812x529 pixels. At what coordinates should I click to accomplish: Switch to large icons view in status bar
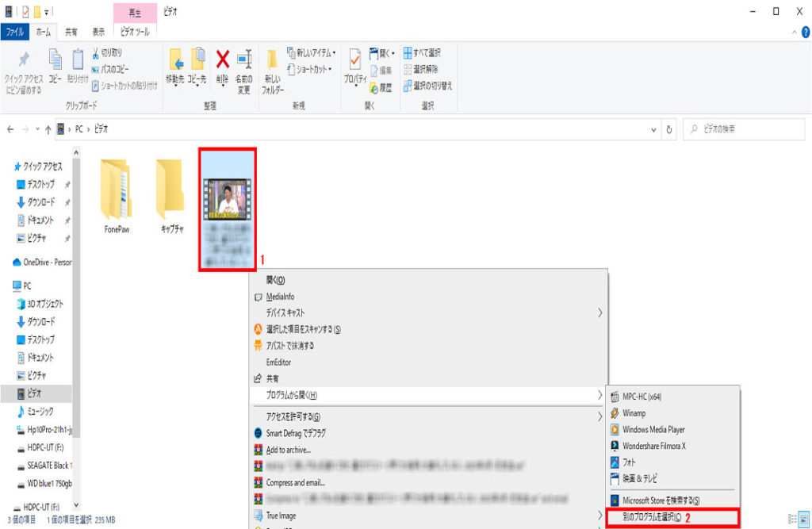[804, 519]
